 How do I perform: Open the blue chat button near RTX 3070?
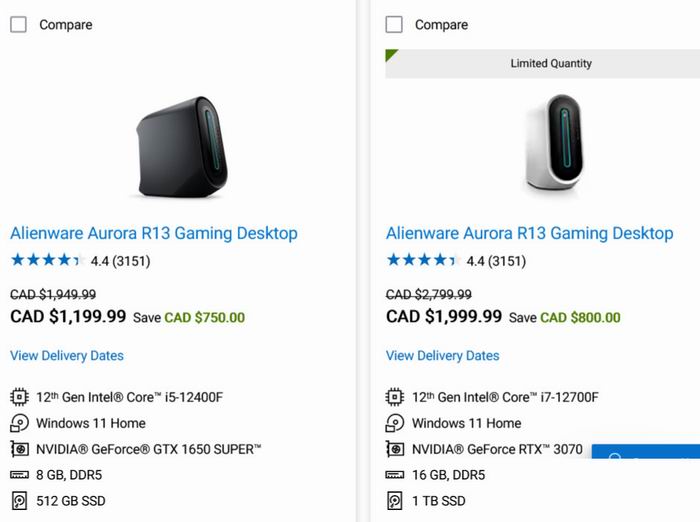pyautogui.click(x=646, y=451)
